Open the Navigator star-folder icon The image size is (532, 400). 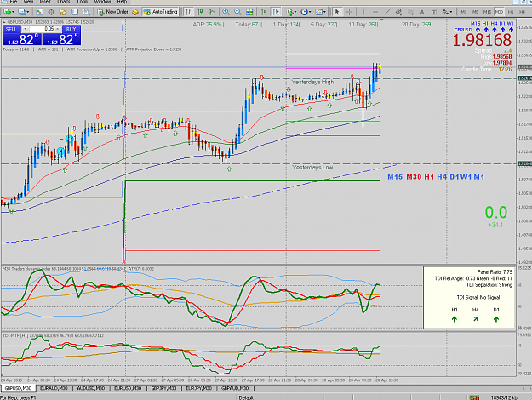click(62, 12)
